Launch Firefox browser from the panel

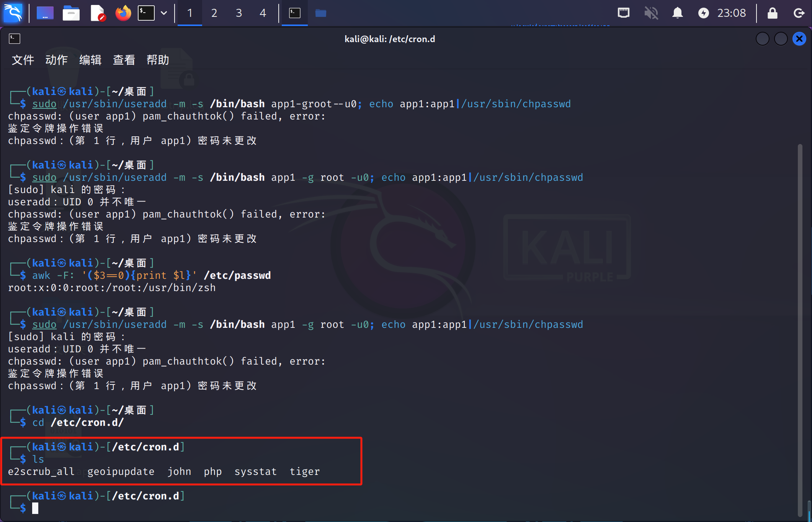tap(123, 13)
